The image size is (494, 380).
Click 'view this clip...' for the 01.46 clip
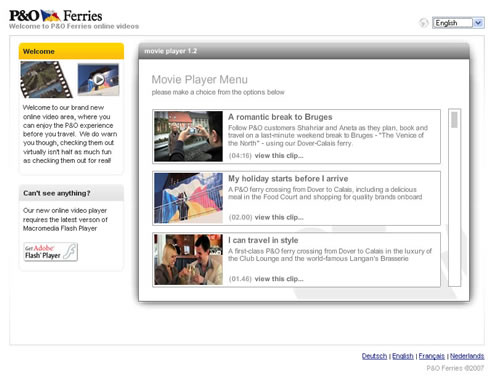[279, 279]
